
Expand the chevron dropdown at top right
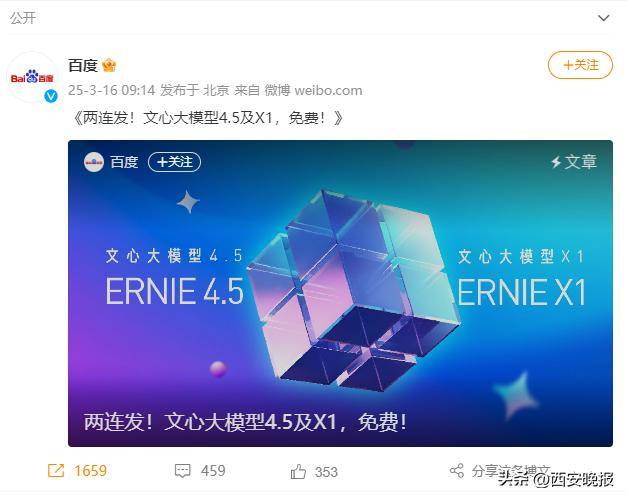604,18
